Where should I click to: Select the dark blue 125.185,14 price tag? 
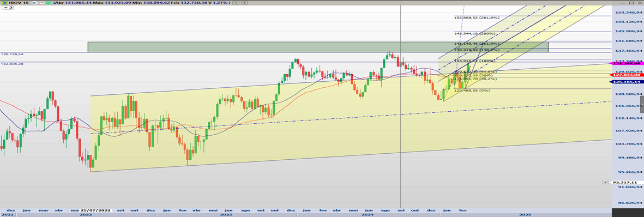click(628, 82)
